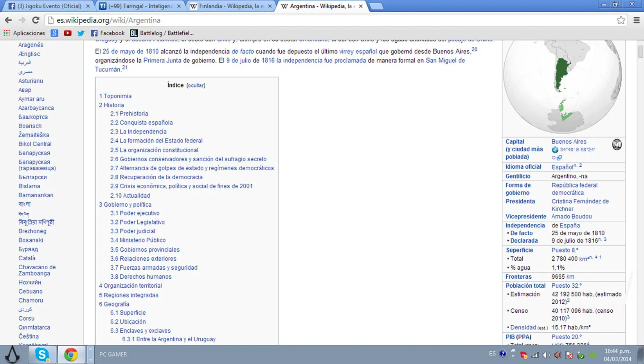Open the Facebook bookmark
Viewport: 644px width, 364px height.
108,33
